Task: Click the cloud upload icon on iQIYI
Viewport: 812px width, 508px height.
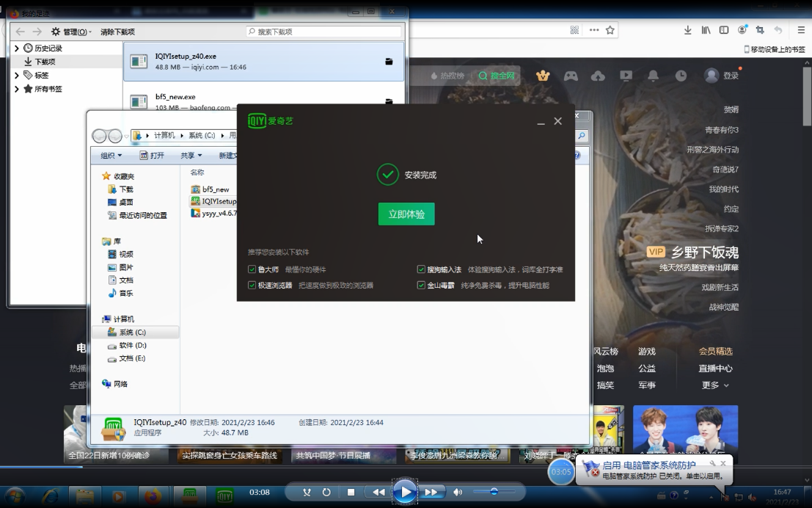Action: click(x=598, y=76)
